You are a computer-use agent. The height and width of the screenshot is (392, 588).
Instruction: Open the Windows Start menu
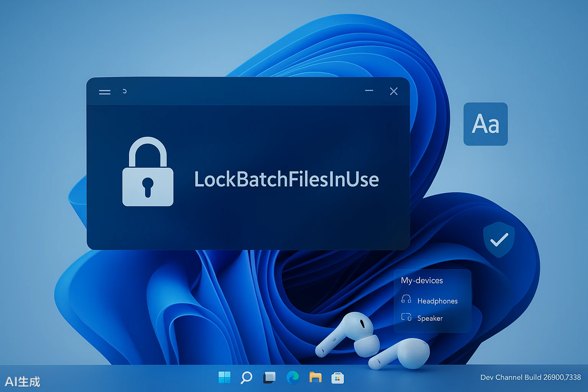pyautogui.click(x=225, y=377)
